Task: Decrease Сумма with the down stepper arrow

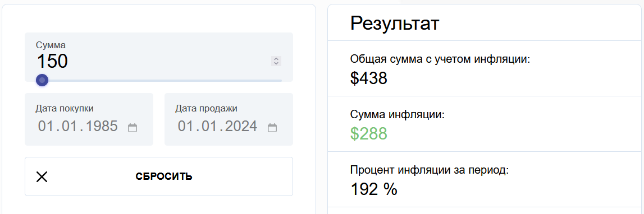Action: [276, 63]
